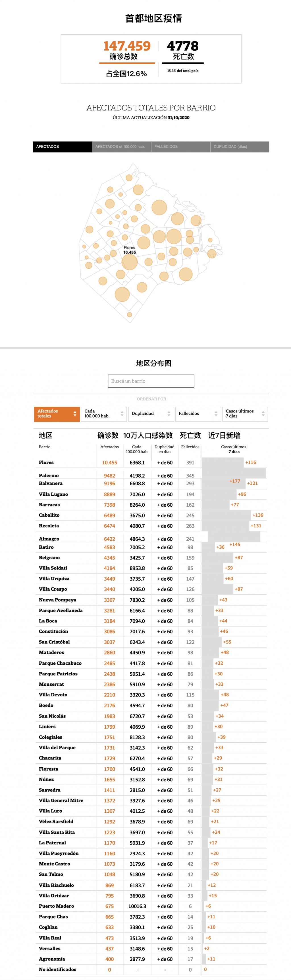The width and height of the screenshot is (291, 980).
Task: Switch to the AFECTADOS map tab
Action: pos(62,147)
